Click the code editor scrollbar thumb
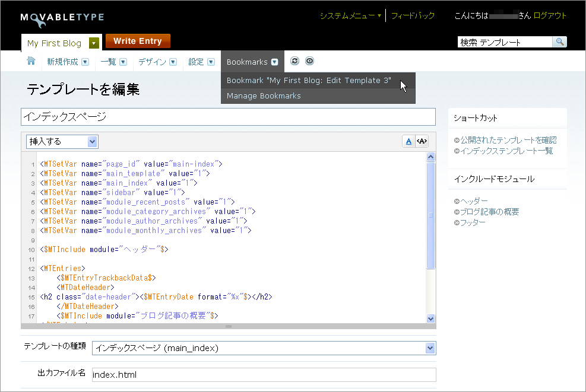Image resolution: width=586 pixels, height=392 pixels. point(430,215)
